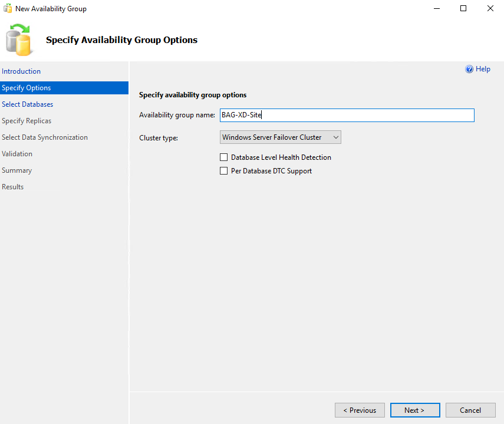
Task: Click the Cluster type dropdown arrow
Action: coord(336,137)
